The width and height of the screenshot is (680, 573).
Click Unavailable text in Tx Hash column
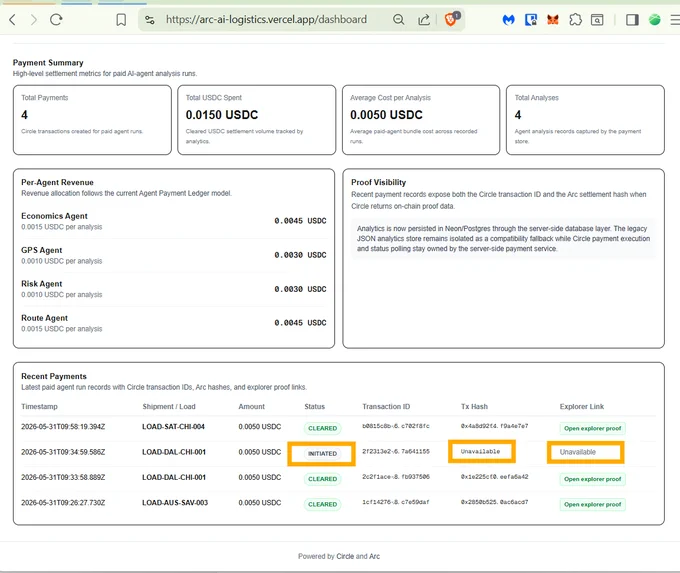pyautogui.click(x=481, y=452)
